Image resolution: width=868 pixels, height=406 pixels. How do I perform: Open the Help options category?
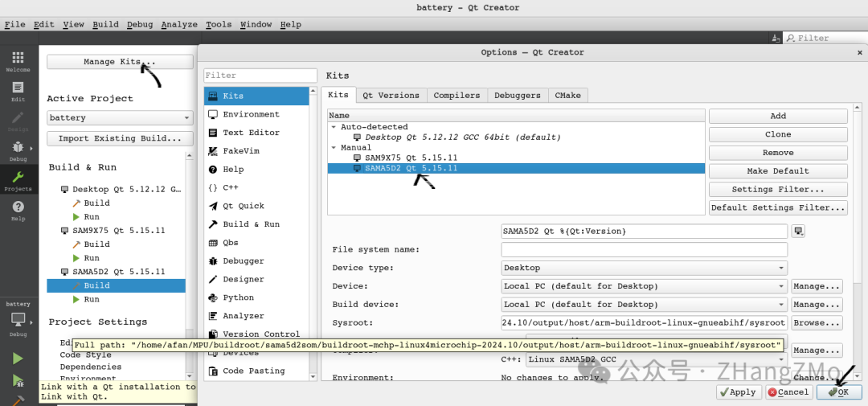point(256,169)
